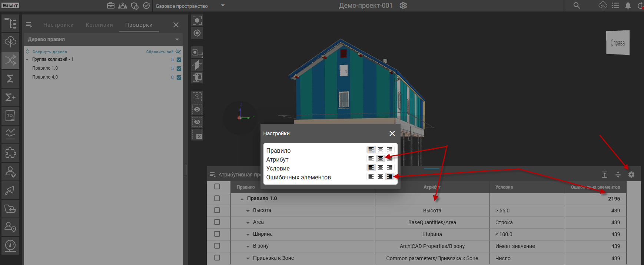Click the eye visibility tool in viewport toolbar
This screenshot has height=265, width=644.
point(197,109)
